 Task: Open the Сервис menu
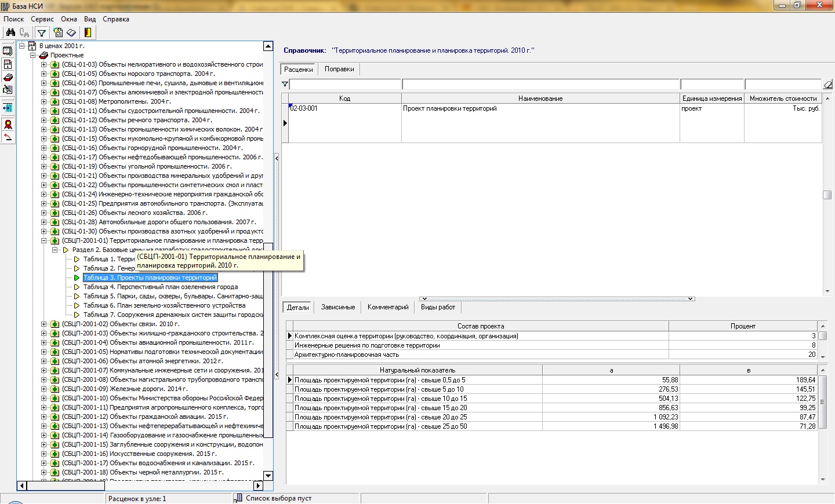[x=42, y=19]
